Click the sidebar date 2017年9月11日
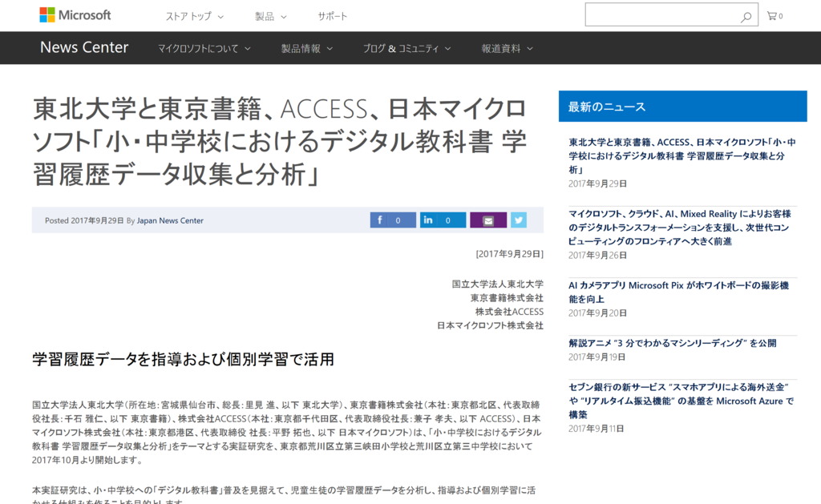 click(x=597, y=429)
